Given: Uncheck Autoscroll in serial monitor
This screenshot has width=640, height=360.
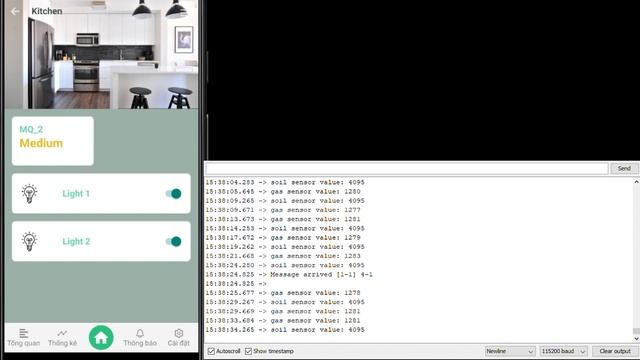Looking at the screenshot, I should point(211,351).
